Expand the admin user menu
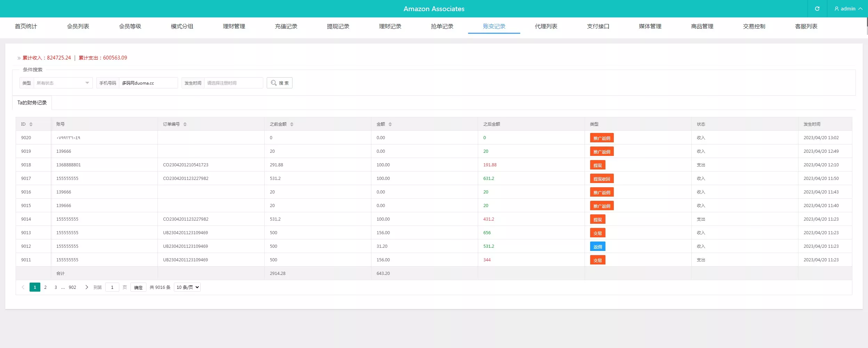This screenshot has height=348, width=868. click(848, 9)
